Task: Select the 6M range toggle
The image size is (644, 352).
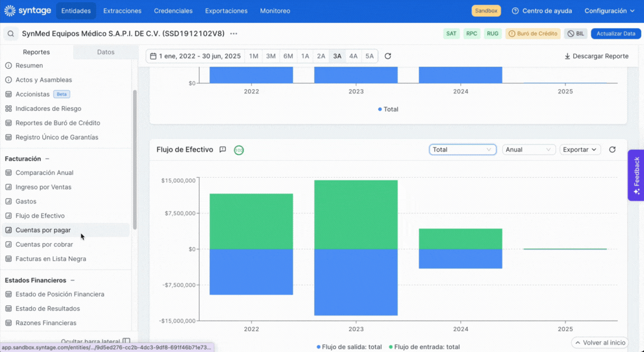Action: (288, 56)
